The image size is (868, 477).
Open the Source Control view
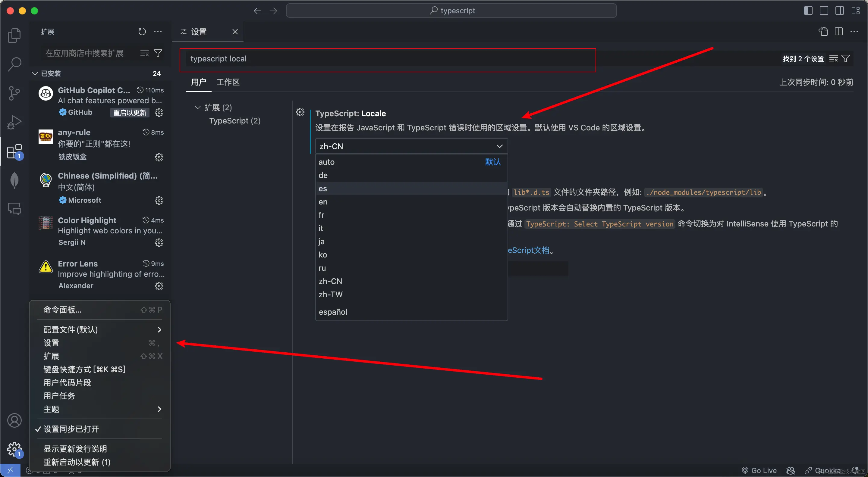(14, 93)
